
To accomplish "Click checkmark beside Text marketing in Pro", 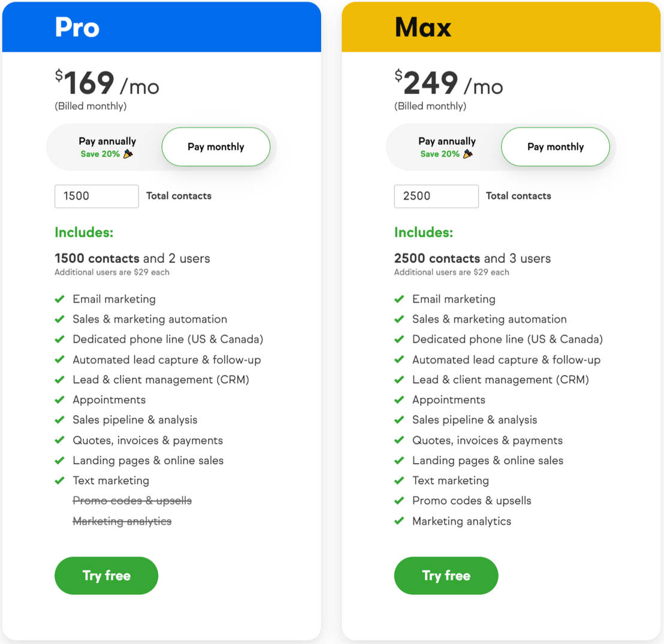I will click(x=59, y=480).
